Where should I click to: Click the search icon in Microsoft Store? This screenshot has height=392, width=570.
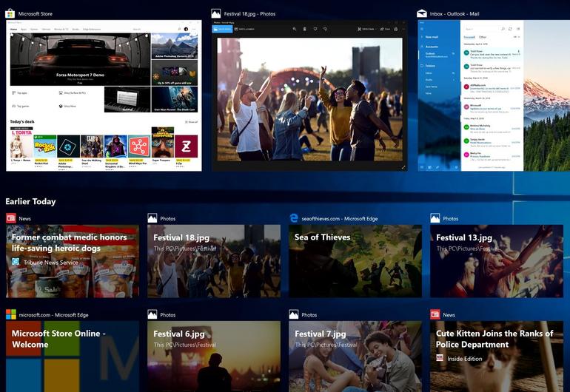(179, 29)
